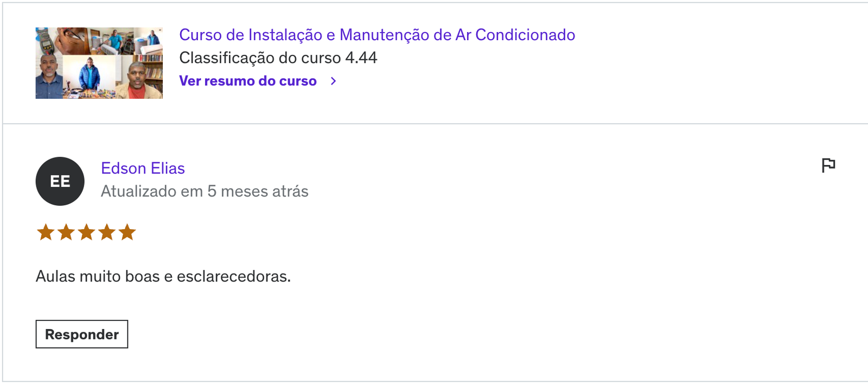The height and width of the screenshot is (384, 868).
Task: Open Edson Elias profile link
Action: [x=143, y=168]
